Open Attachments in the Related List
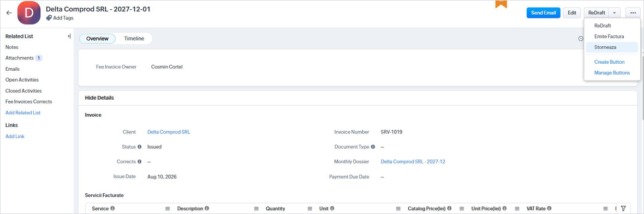644x214 pixels. [19, 58]
